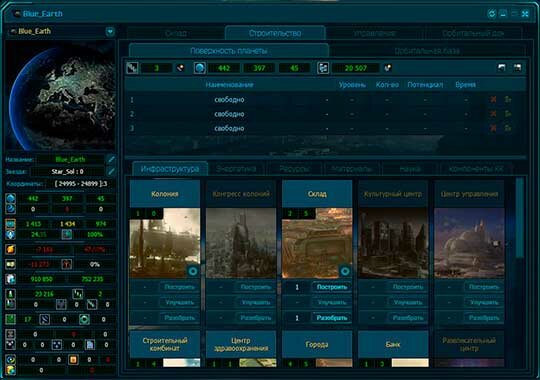Click the yellow move icon in queue row 2
The image size is (540, 380).
pos(508,114)
